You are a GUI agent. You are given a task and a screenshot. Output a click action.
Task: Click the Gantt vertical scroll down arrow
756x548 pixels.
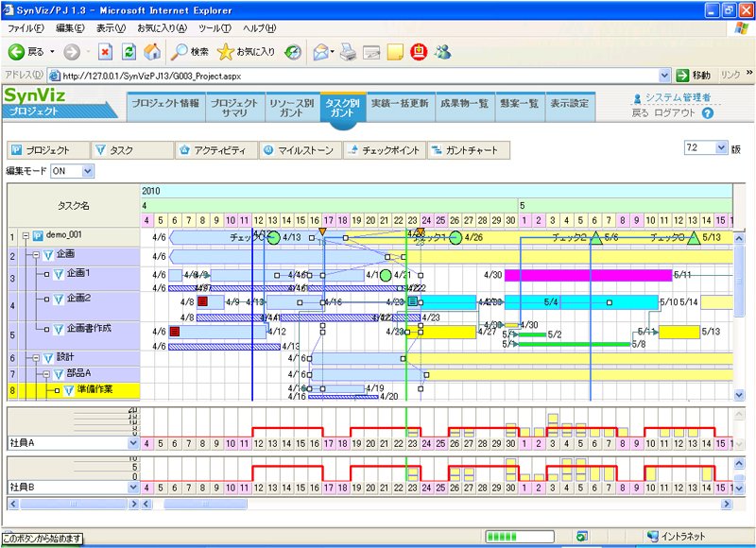point(739,395)
